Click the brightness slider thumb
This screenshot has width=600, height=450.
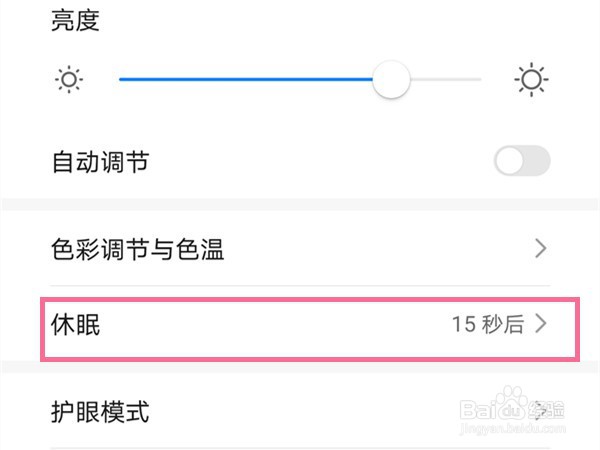pyautogui.click(x=391, y=79)
